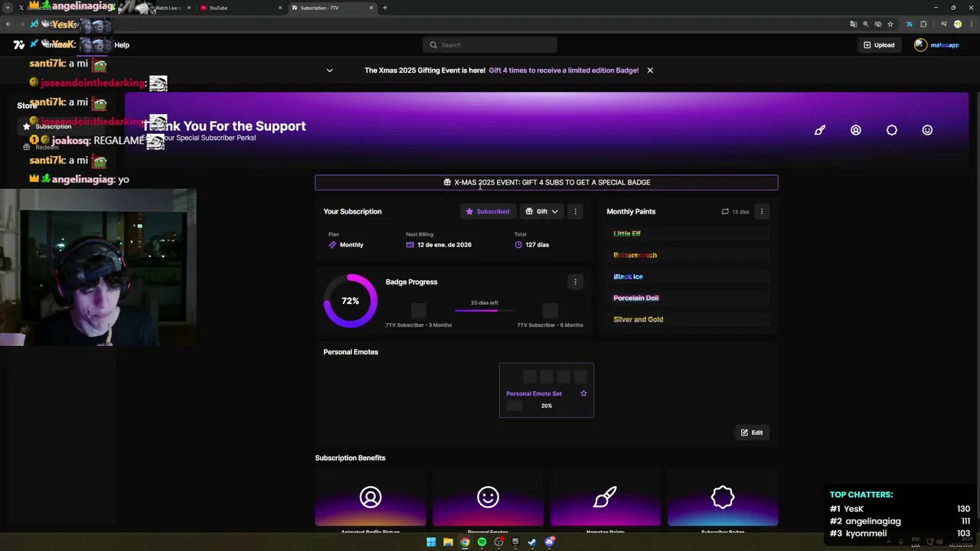The height and width of the screenshot is (551, 980).
Task: Click the Personal Emotes smiley benefit card
Action: pyautogui.click(x=488, y=497)
